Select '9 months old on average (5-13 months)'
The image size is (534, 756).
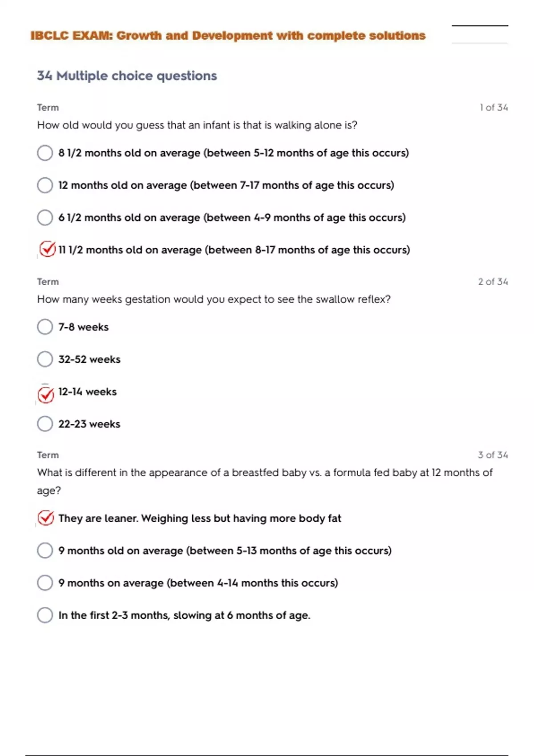coord(45,551)
